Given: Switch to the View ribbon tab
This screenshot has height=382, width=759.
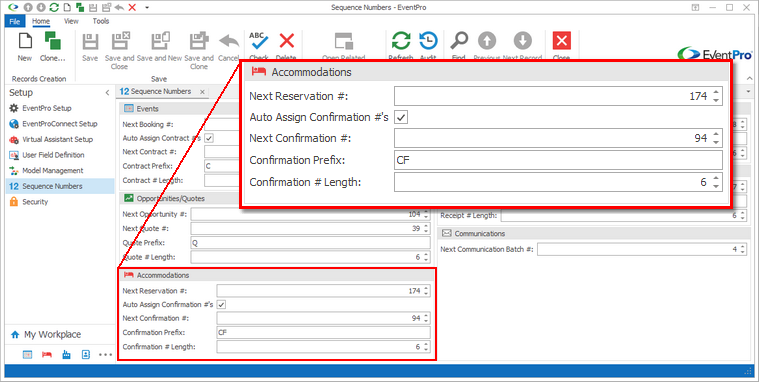Looking at the screenshot, I should click(x=71, y=21).
